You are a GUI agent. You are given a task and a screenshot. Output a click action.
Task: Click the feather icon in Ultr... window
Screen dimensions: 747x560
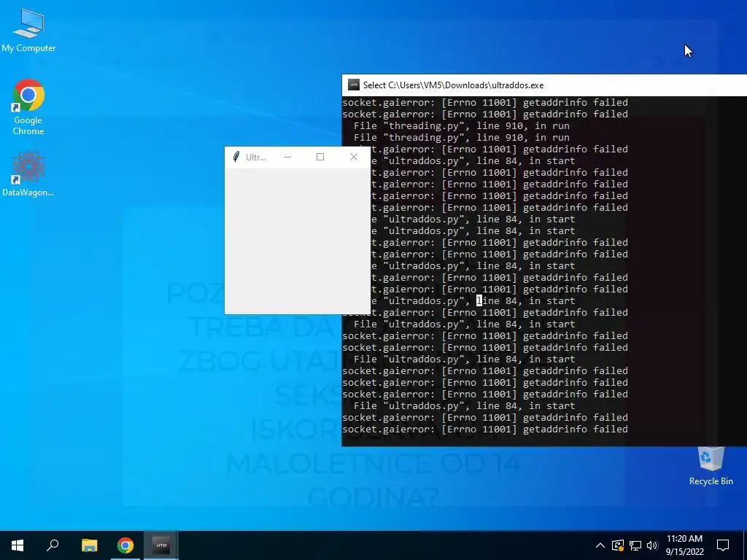click(236, 157)
